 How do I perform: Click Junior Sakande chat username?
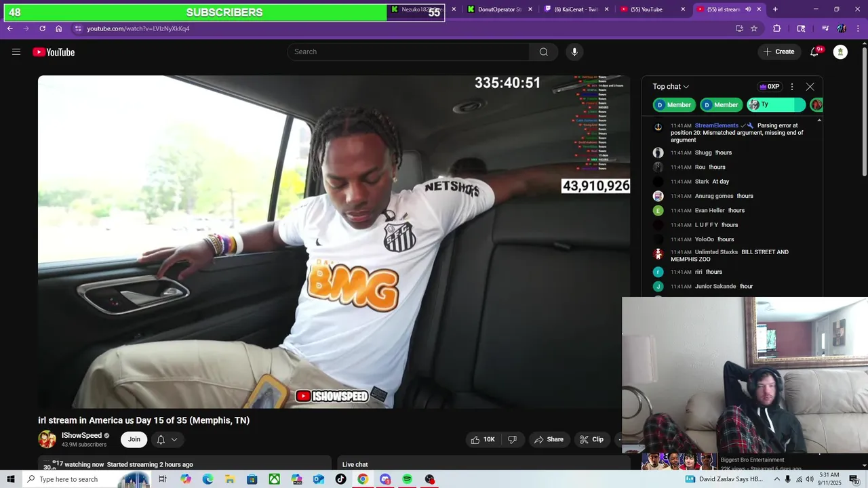[715, 286]
